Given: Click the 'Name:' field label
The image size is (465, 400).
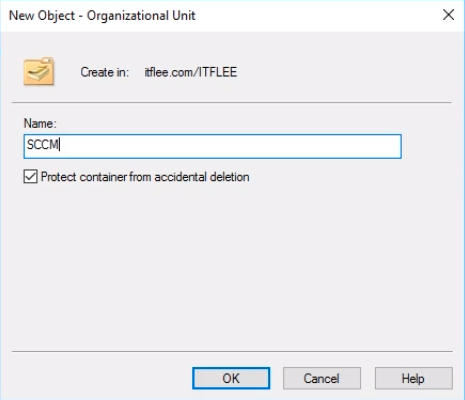Looking at the screenshot, I should pyautogui.click(x=40, y=124).
